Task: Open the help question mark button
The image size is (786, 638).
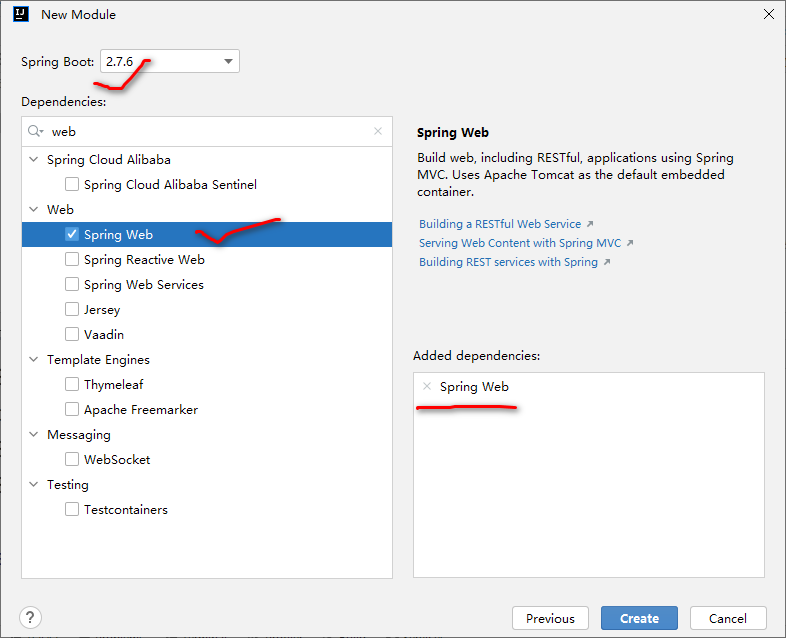Action: (30, 617)
